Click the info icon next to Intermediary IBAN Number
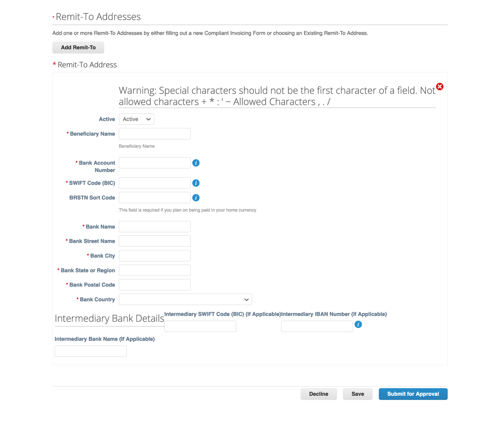 358,324
